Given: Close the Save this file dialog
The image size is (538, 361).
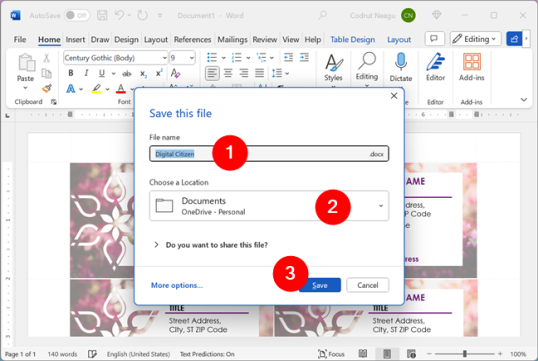Looking at the screenshot, I should coord(394,96).
